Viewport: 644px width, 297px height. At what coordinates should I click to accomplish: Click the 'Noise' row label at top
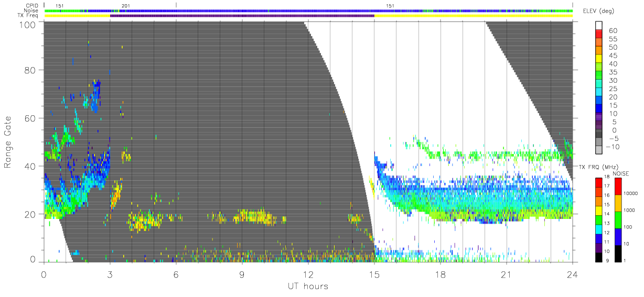[x=32, y=10]
